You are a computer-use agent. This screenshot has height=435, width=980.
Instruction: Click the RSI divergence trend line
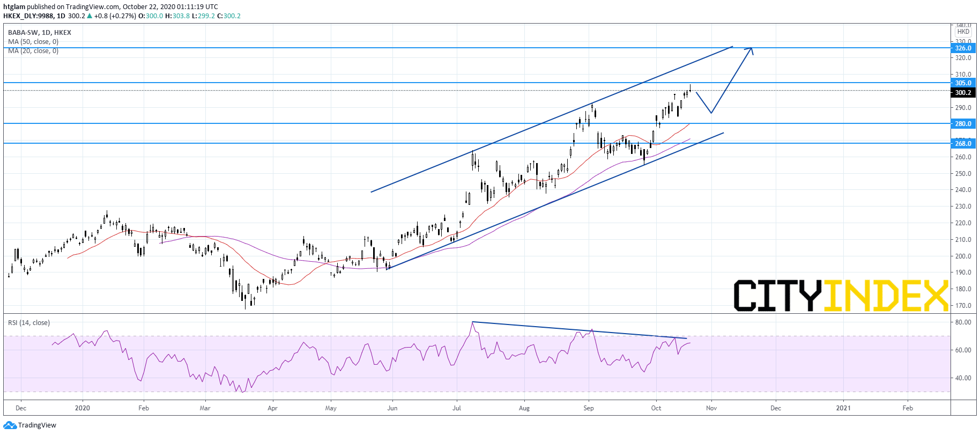[x=579, y=330]
